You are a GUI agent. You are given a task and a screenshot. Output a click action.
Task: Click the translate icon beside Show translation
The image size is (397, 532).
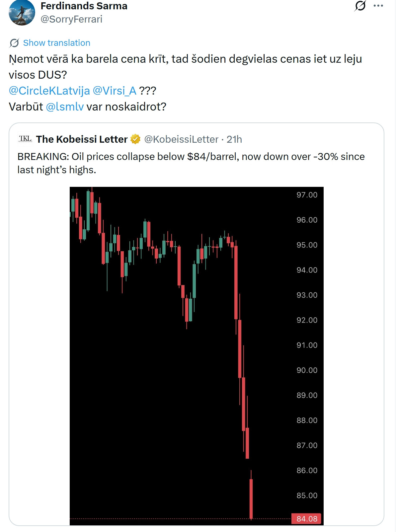click(x=14, y=43)
